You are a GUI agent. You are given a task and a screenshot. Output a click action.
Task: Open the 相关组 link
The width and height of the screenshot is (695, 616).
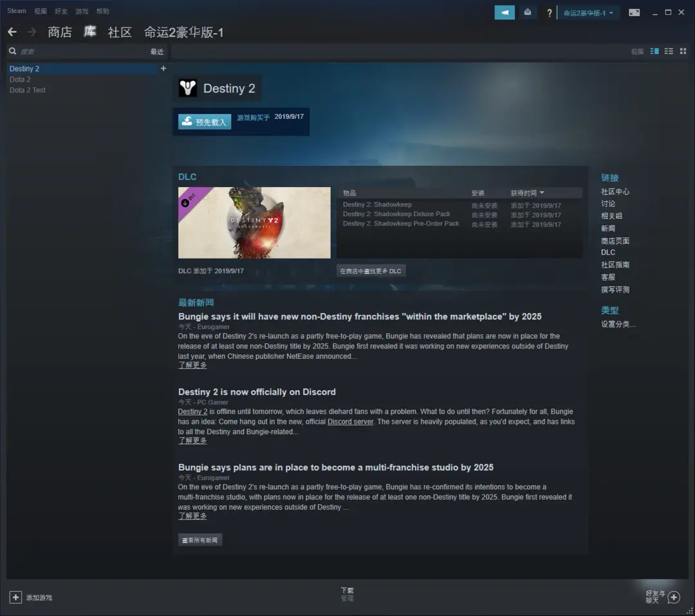tap(611, 215)
